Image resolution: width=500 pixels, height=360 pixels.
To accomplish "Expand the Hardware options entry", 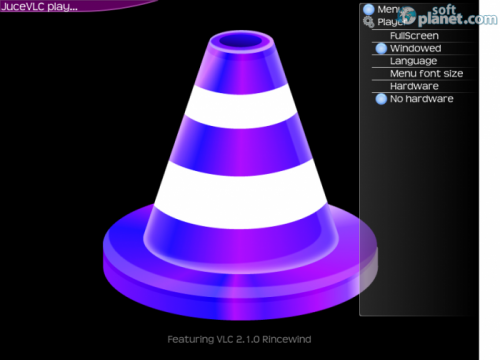I will [414, 86].
